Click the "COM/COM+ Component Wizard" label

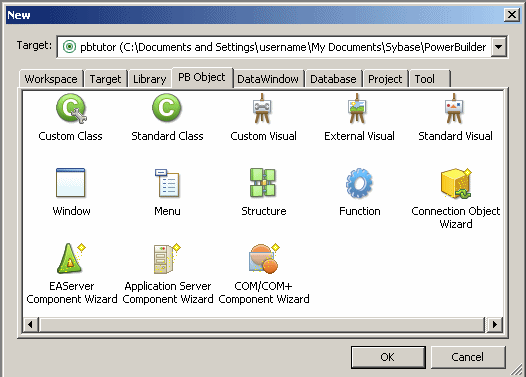[x=264, y=292]
